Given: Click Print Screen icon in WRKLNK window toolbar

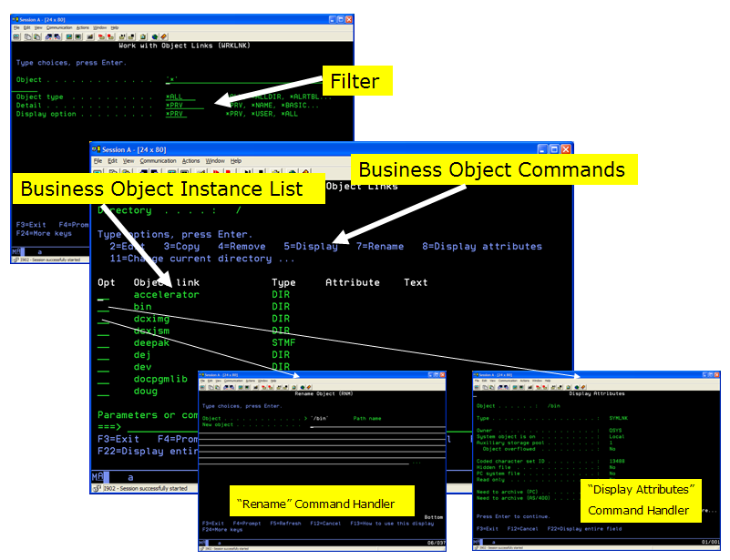Looking at the screenshot, I should [x=15, y=36].
